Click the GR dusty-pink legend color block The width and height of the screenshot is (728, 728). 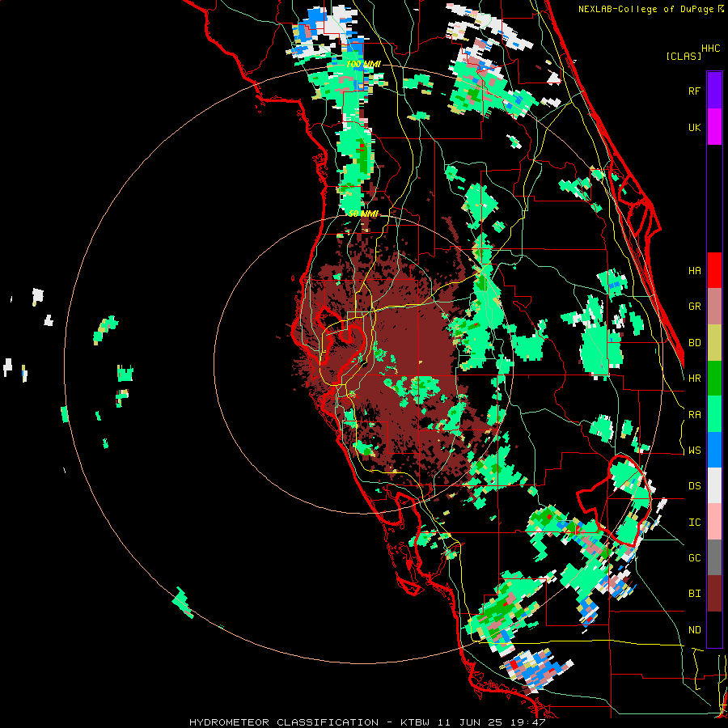(714, 306)
